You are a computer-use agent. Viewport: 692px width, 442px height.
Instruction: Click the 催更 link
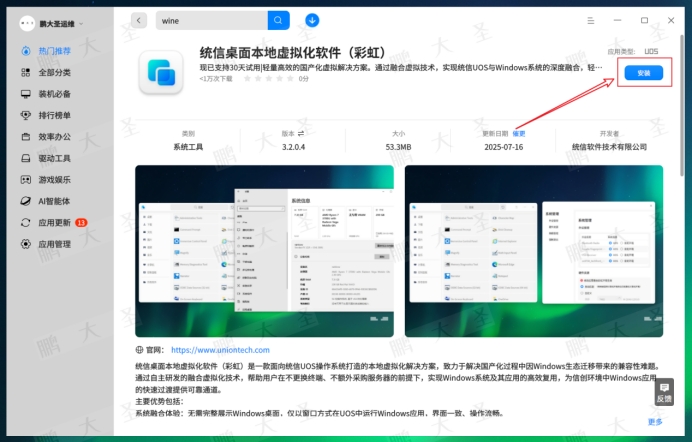pos(519,133)
